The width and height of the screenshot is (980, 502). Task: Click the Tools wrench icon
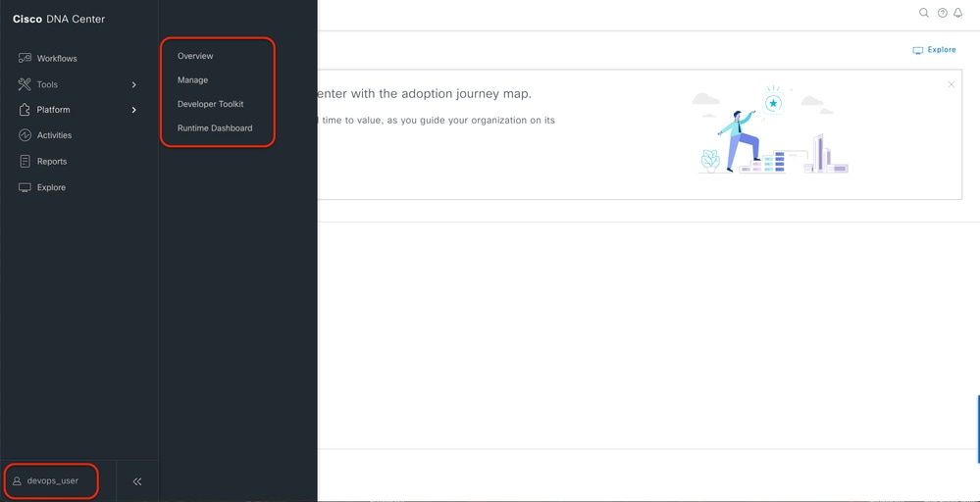tap(25, 84)
